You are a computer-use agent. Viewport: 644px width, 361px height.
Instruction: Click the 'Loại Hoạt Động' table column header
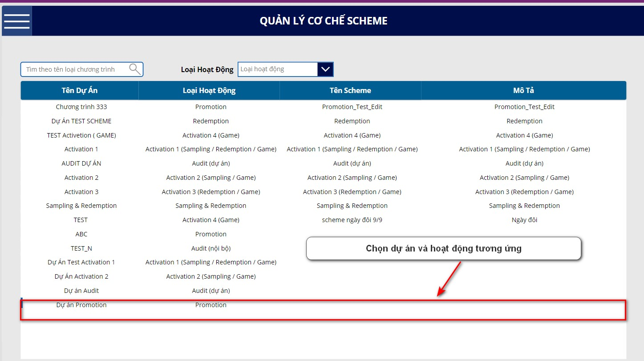[x=209, y=90]
